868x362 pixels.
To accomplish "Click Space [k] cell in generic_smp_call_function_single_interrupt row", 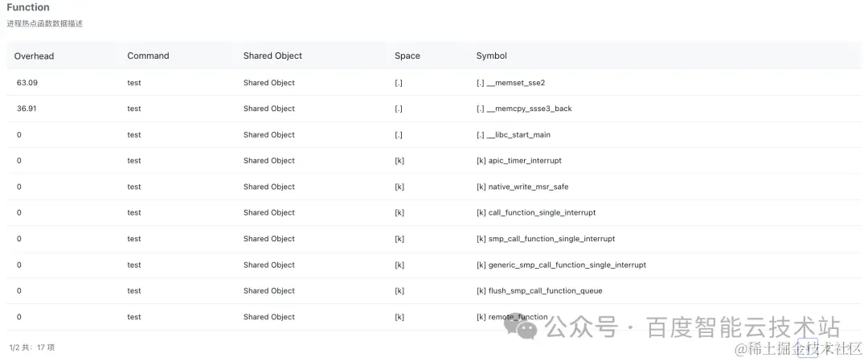I will [x=399, y=265].
